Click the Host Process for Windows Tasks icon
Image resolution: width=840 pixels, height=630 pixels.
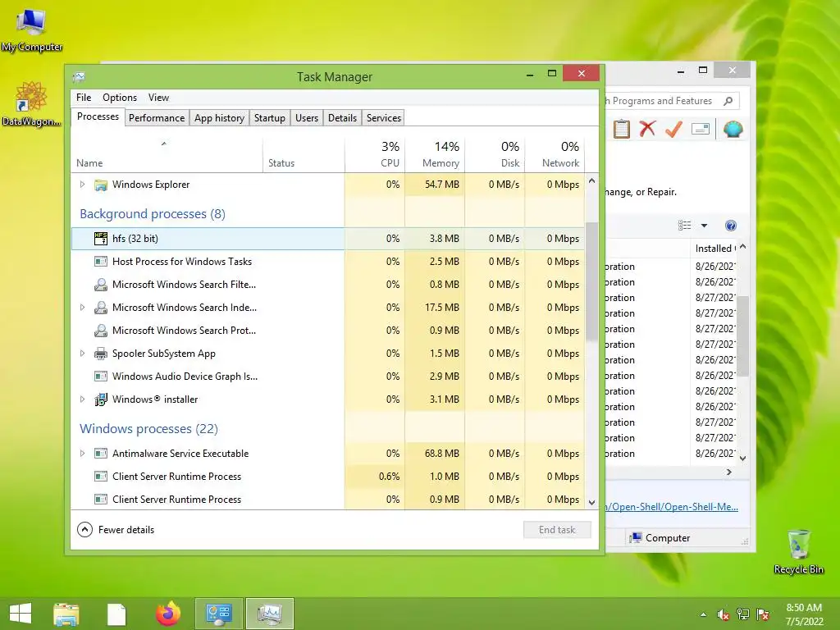(101, 262)
